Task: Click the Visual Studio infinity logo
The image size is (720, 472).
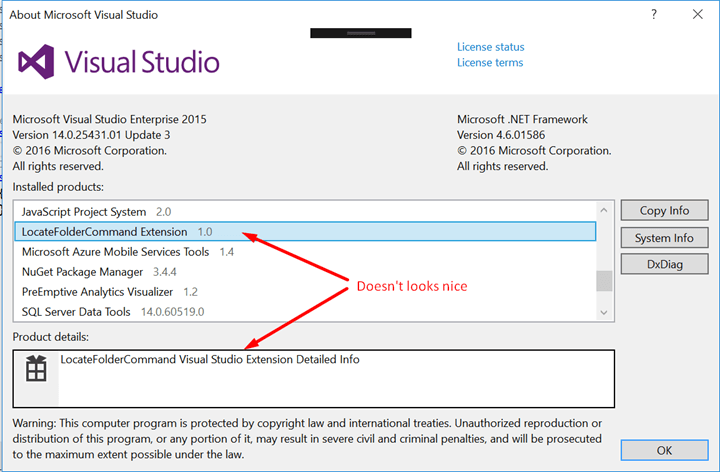Action: [36, 62]
